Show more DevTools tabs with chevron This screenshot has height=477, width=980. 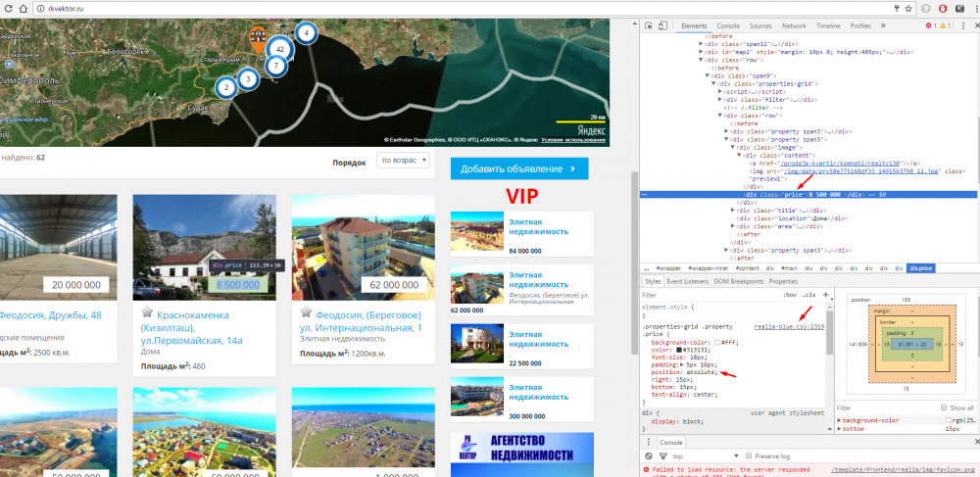(883, 26)
